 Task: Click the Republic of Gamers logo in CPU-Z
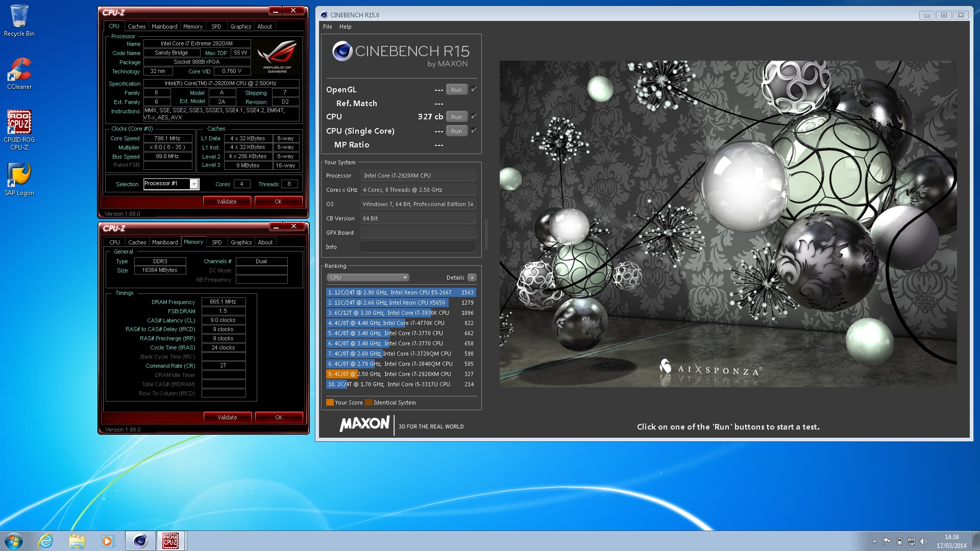click(x=277, y=57)
